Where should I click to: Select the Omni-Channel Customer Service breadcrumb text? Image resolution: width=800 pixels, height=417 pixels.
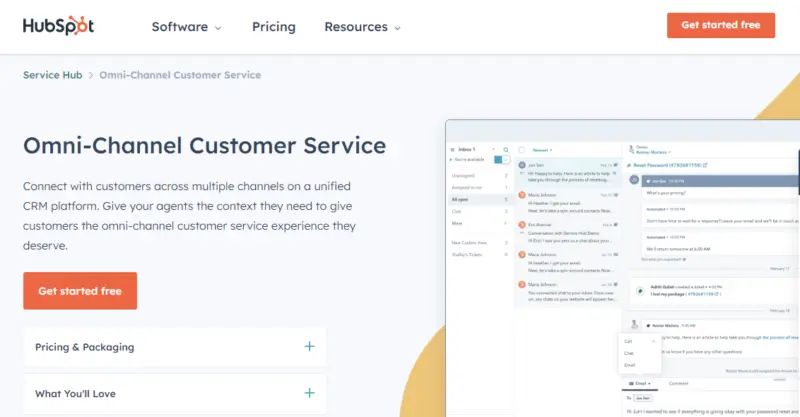(180, 75)
